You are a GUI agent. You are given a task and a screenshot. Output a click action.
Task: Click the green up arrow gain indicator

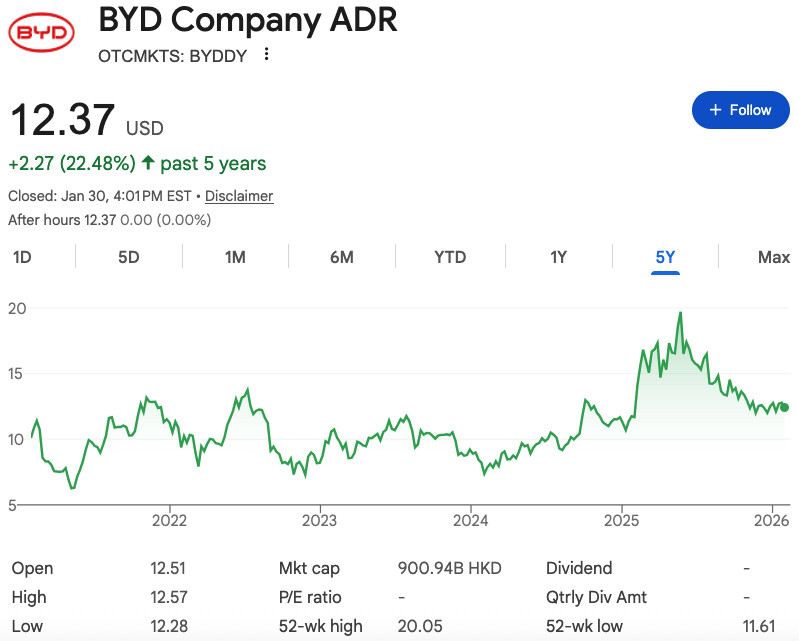click(148, 163)
